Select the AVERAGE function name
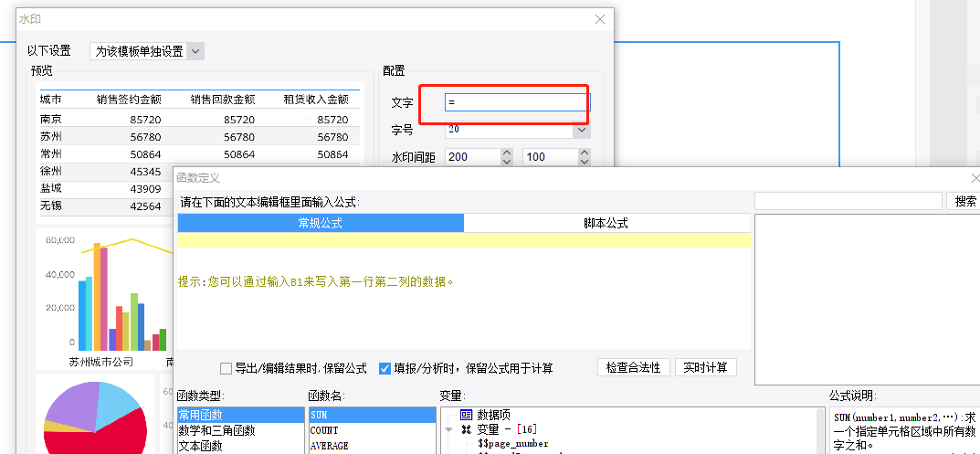The height and width of the screenshot is (454, 980). coord(373,446)
